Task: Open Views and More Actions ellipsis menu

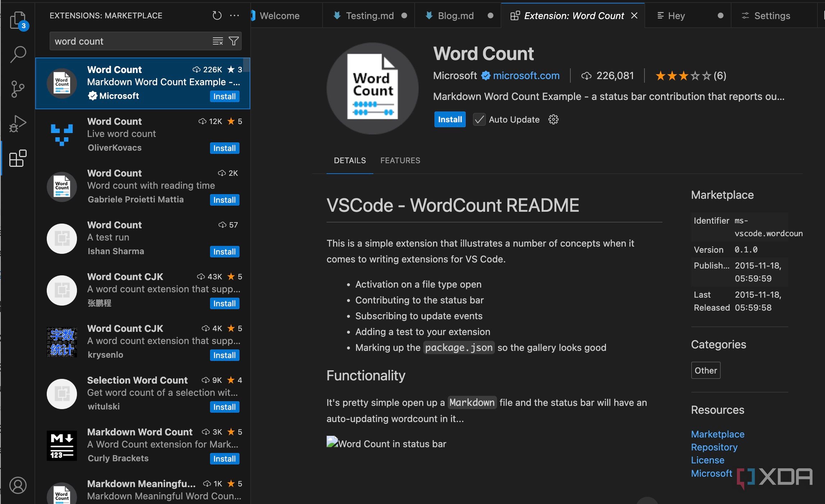Action: (x=234, y=15)
